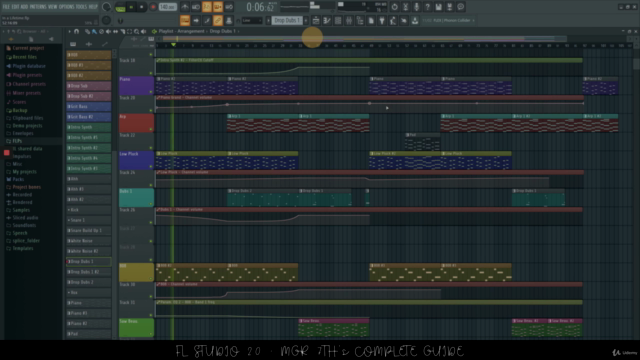The width and height of the screenshot is (640, 360).
Task: Click the microphone recording icon
Action: tap(416, 7)
